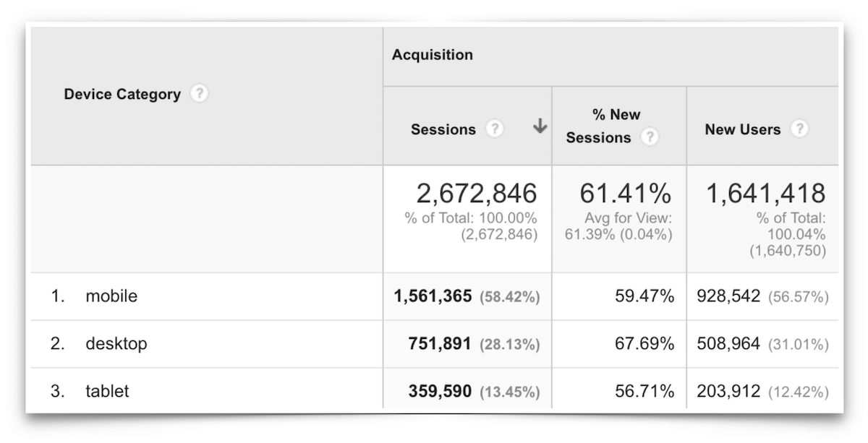Click tablet sessions value 359,590
Image resolution: width=868 pixels, height=443 pixels.
(440, 392)
